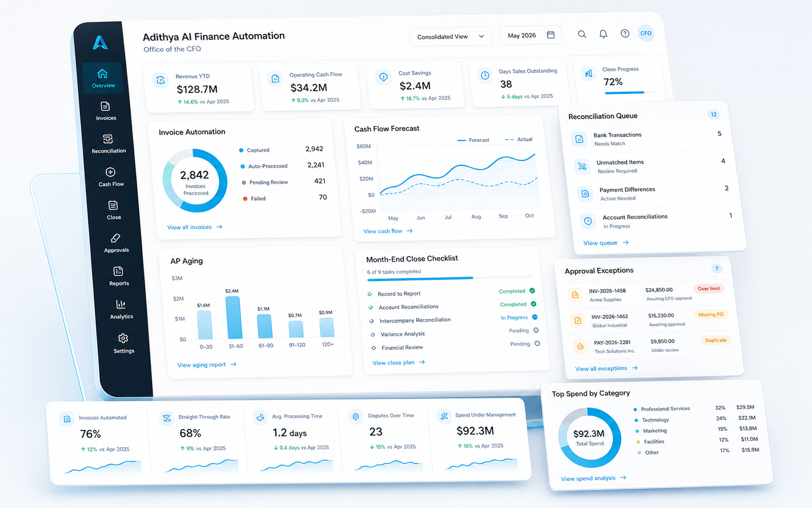
Task: Click View aging report link
Action: [207, 365]
